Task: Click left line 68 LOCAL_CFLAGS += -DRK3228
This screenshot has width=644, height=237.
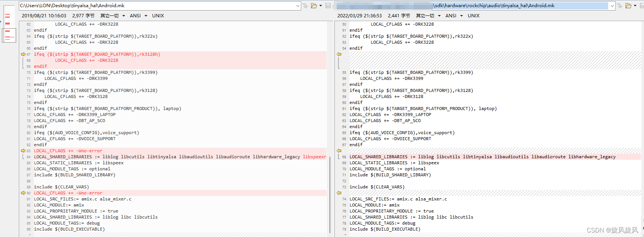Action: (87, 60)
